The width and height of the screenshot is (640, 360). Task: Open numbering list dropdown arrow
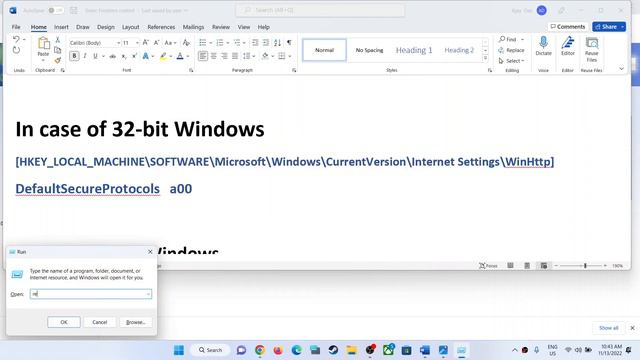point(228,43)
